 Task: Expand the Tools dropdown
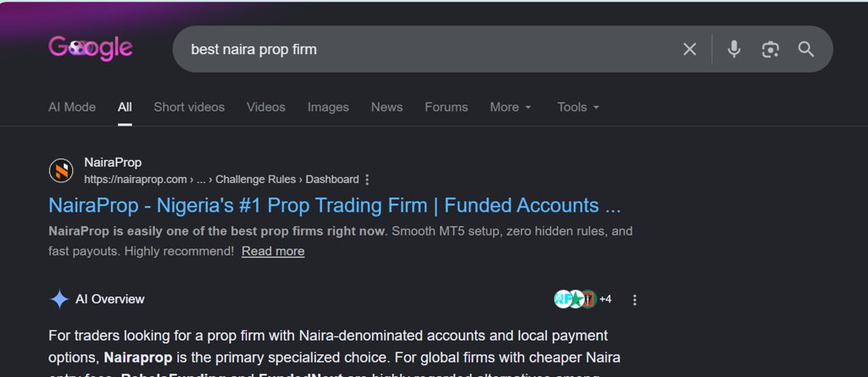578,107
